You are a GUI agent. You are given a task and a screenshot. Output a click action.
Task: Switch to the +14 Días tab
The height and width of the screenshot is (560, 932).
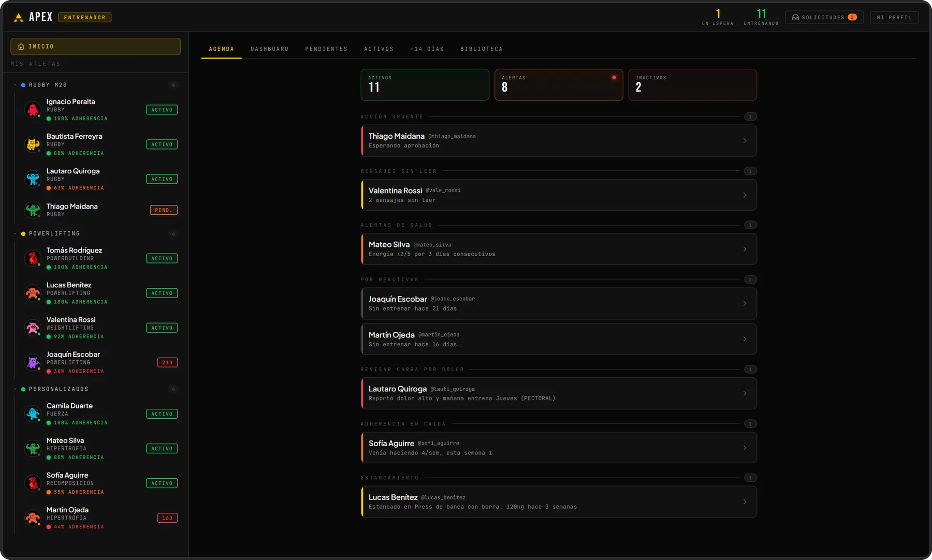[x=427, y=49]
